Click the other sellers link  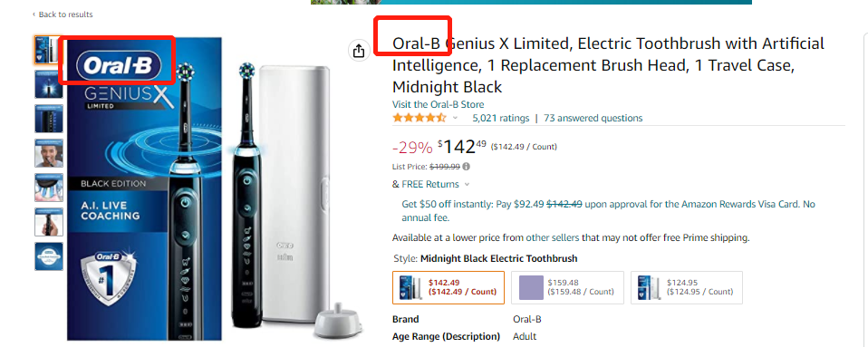click(x=553, y=238)
